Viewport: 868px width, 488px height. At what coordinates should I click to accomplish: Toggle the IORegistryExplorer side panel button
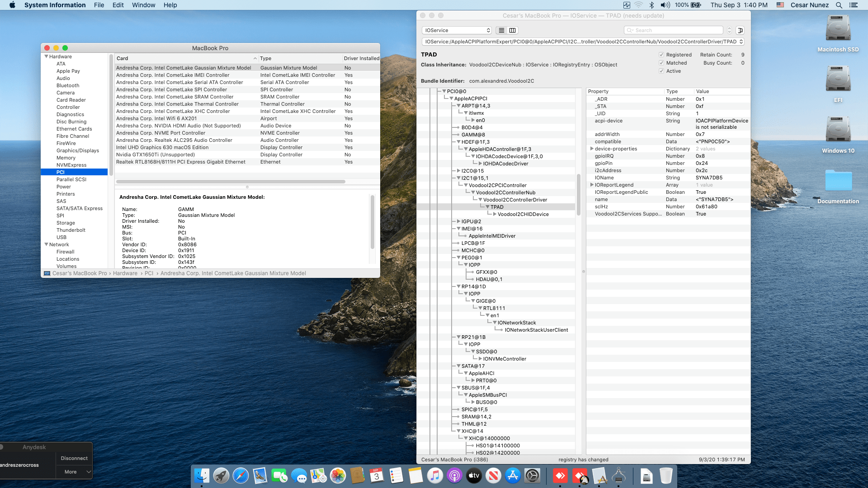click(740, 30)
